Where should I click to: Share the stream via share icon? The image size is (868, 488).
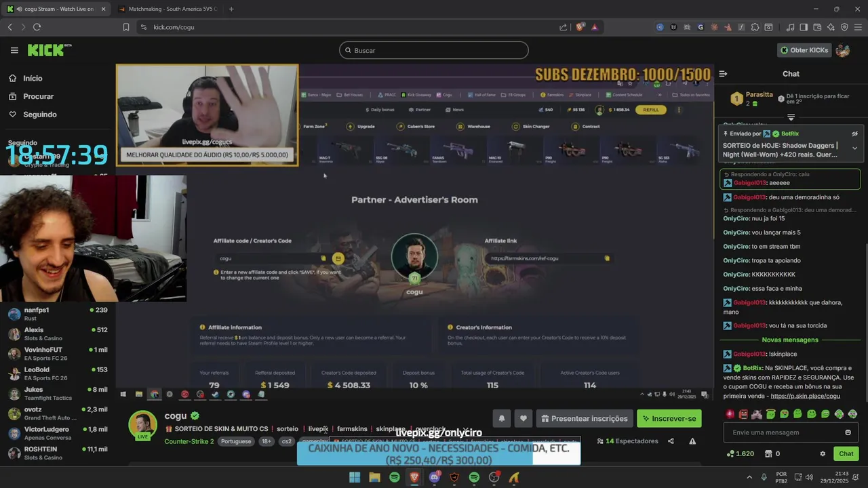(671, 441)
